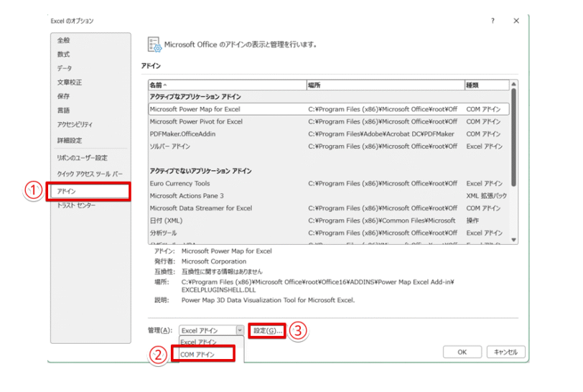Select クイック アクセス ツール バー category
This screenshot has width=583, height=392.
90,174
